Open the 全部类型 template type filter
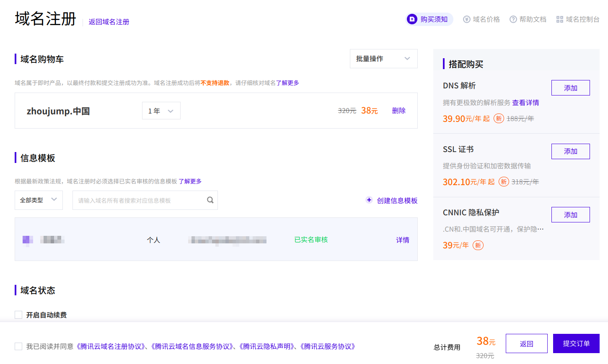The height and width of the screenshot is (364, 608). click(39, 200)
